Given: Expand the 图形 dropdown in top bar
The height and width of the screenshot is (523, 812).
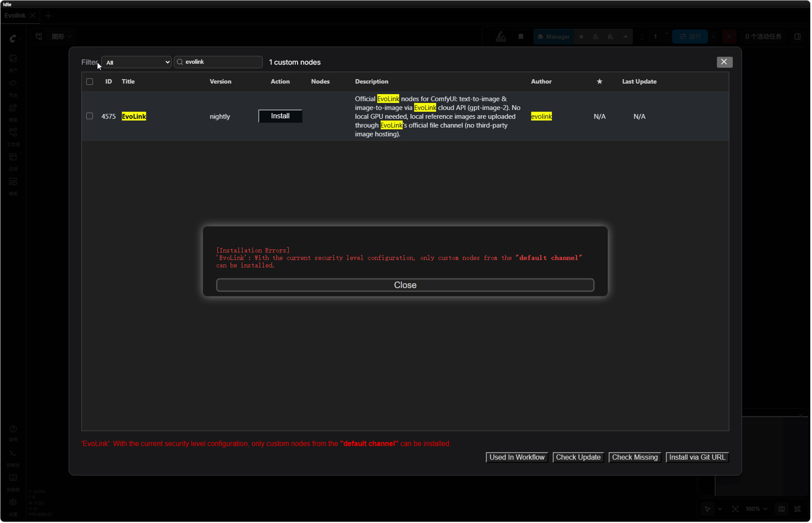Looking at the screenshot, I should click(x=62, y=36).
